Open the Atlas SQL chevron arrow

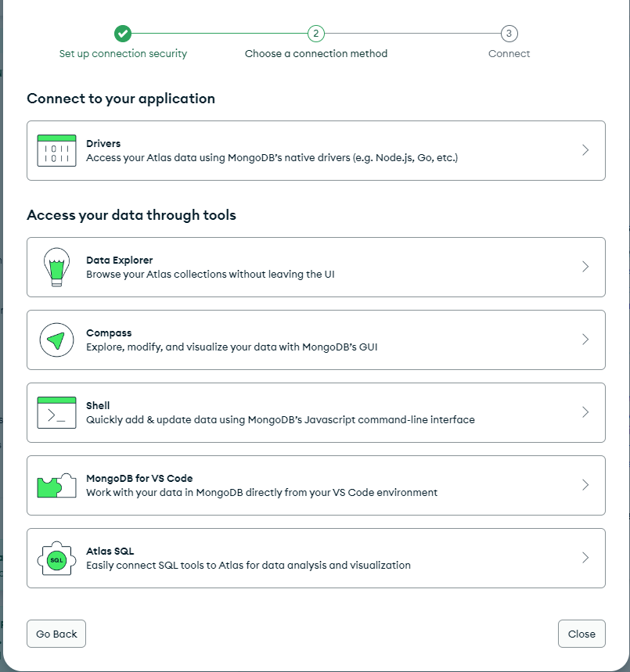[x=585, y=558]
